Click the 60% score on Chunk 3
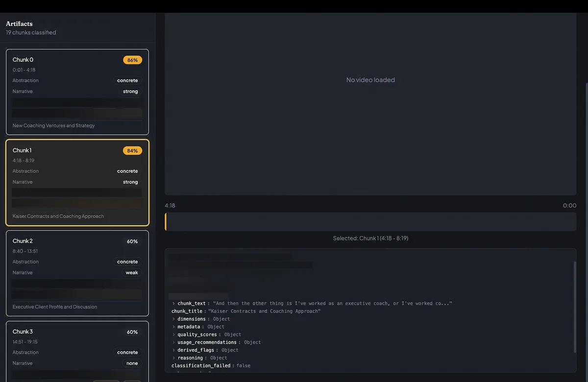This screenshot has width=588, height=382. click(x=132, y=332)
